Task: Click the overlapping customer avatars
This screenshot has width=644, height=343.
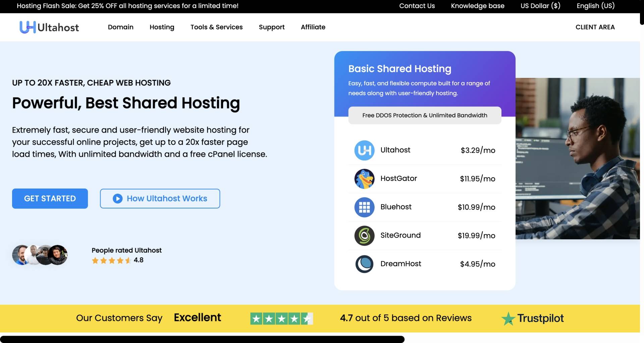Action: point(40,255)
